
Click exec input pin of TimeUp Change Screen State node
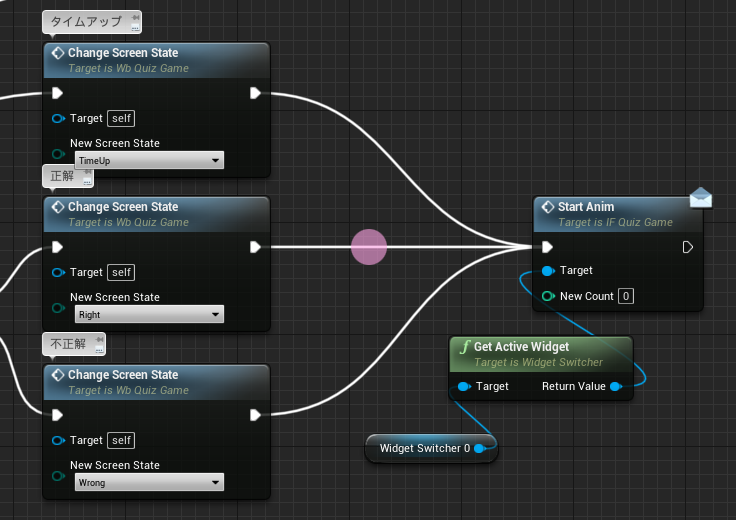pyautogui.click(x=57, y=93)
